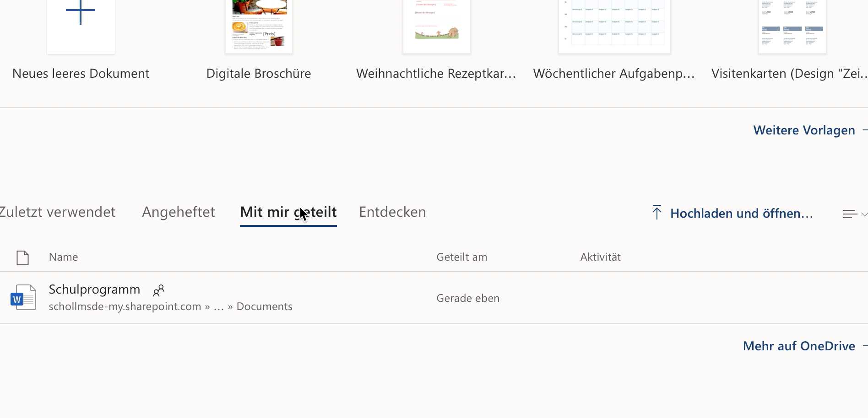
Task: Select the Angeheftet tab
Action: coord(178,212)
